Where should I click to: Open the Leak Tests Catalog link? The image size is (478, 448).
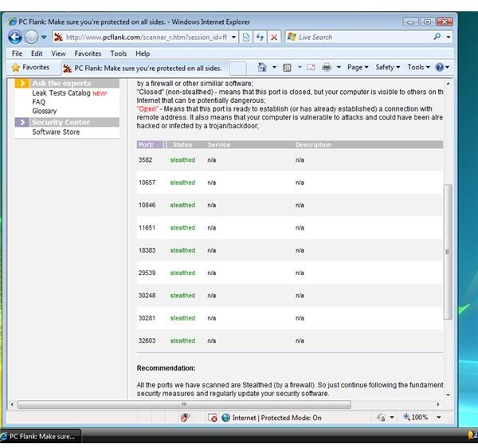pyautogui.click(x=61, y=93)
